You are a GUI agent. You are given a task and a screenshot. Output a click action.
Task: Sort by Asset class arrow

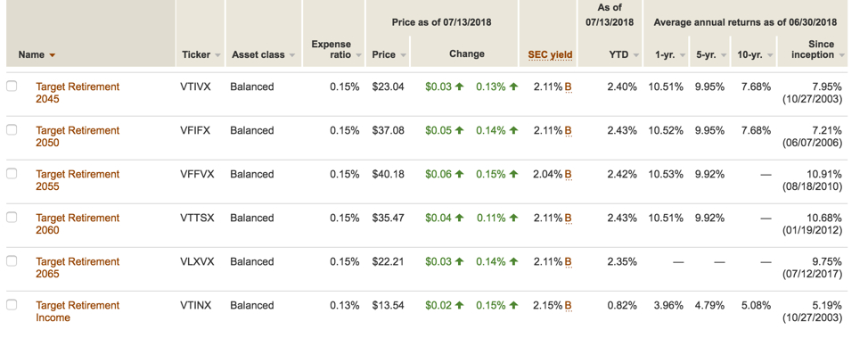click(291, 55)
